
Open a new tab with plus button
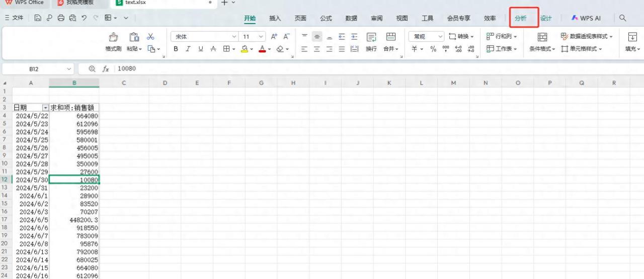[x=224, y=3]
